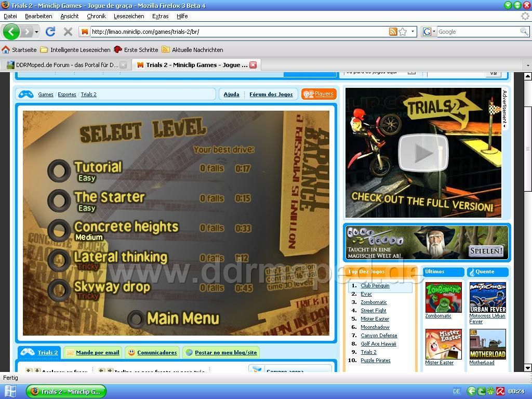532x399 pixels.
Task: Switch to the DDRMoped.de Forum tab
Action: click(x=67, y=65)
